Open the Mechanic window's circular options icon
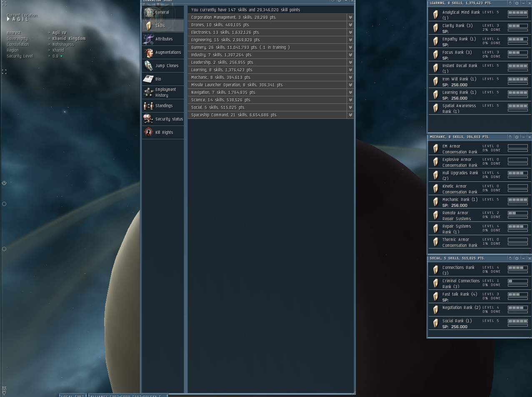 pyautogui.click(x=517, y=137)
